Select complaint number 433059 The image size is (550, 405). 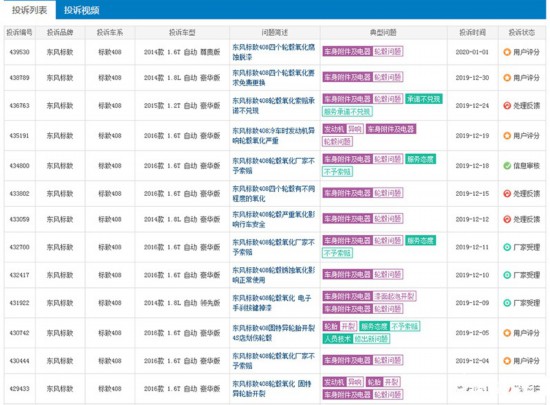click(x=20, y=219)
